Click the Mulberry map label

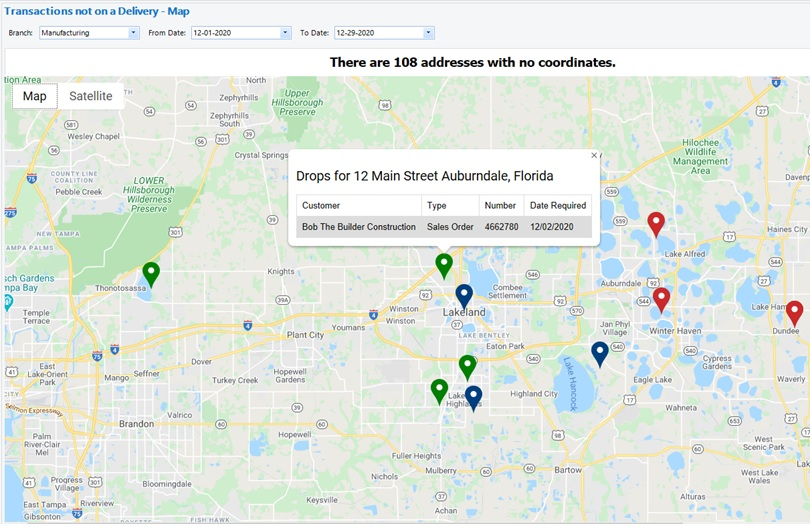[441, 471]
